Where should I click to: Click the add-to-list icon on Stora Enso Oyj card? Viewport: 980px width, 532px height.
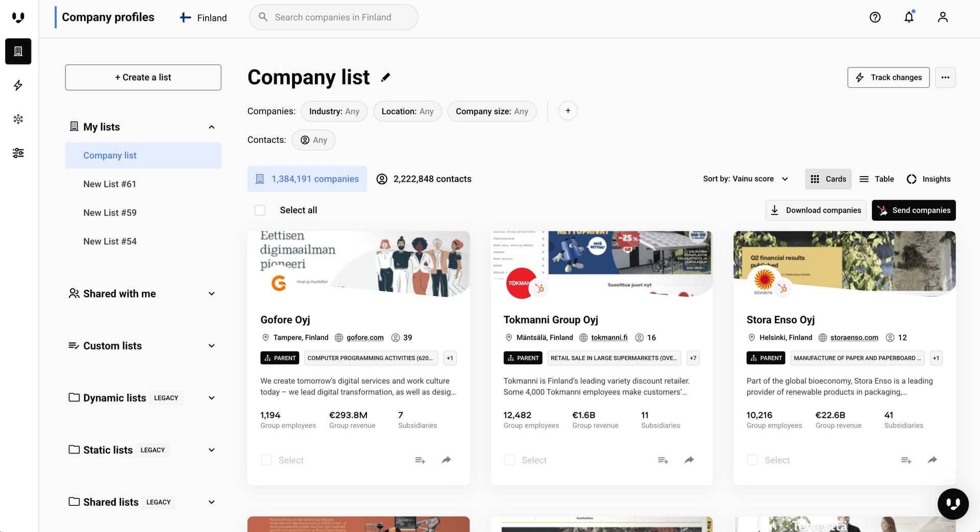click(906, 460)
